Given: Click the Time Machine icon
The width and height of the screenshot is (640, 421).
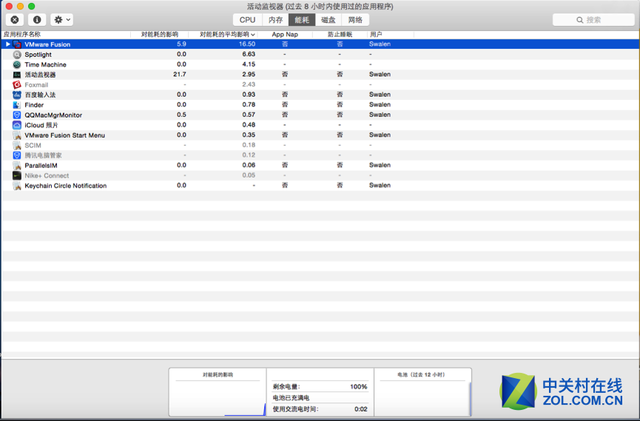Looking at the screenshot, I should point(17,65).
